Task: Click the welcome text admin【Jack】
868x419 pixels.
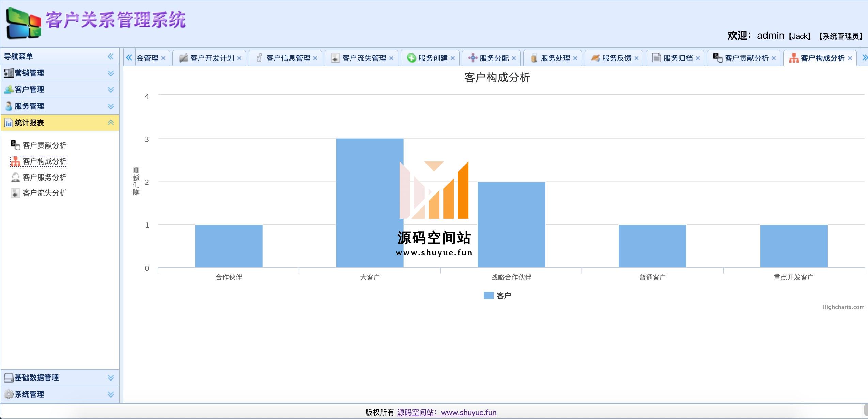Action: (x=785, y=36)
